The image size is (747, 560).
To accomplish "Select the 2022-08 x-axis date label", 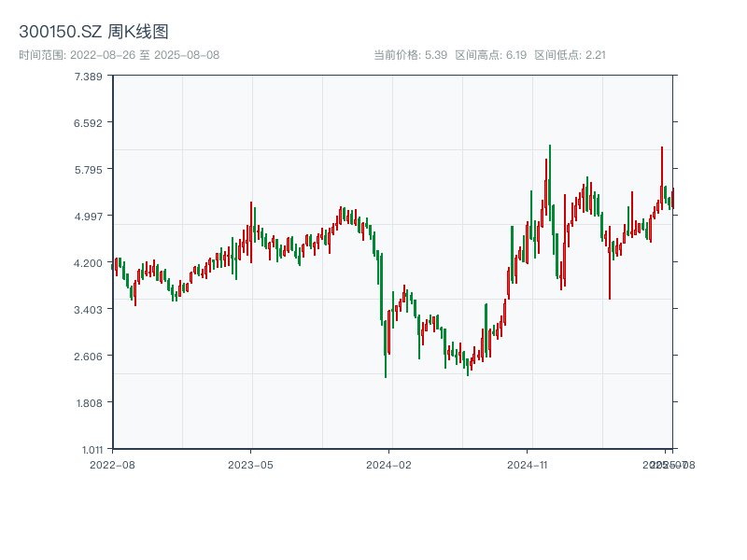I will pos(112,464).
